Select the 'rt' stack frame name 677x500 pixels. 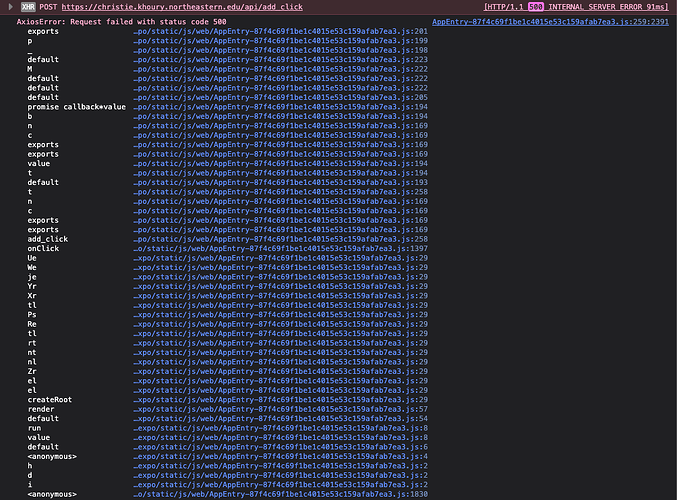pyautogui.click(x=32, y=343)
